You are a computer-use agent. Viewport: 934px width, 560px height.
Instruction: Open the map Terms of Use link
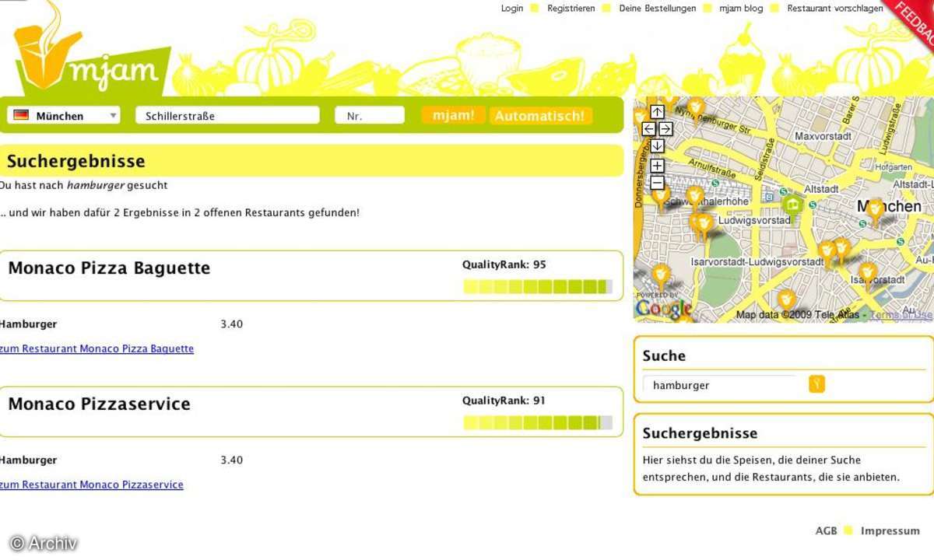tap(901, 315)
